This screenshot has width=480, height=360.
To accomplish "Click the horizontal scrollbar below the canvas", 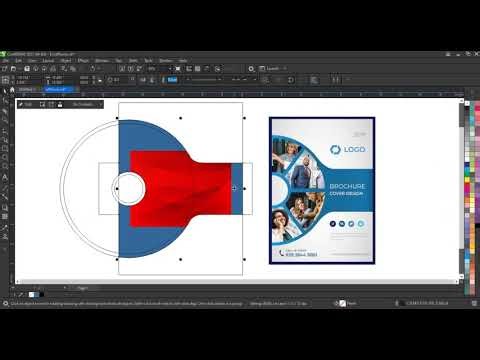I will (237, 282).
